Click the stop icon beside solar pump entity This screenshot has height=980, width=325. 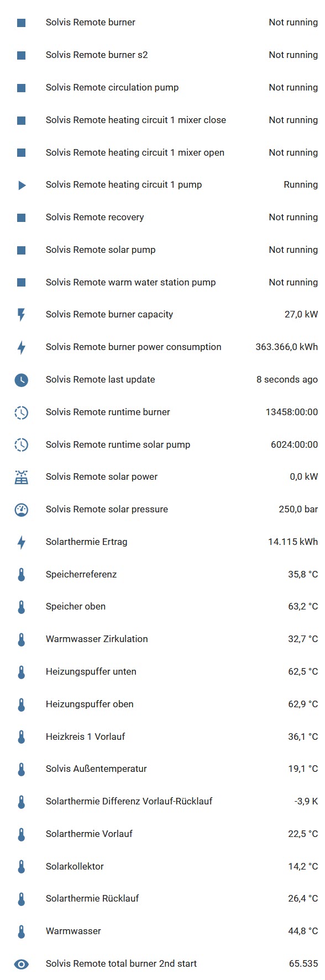click(x=21, y=250)
